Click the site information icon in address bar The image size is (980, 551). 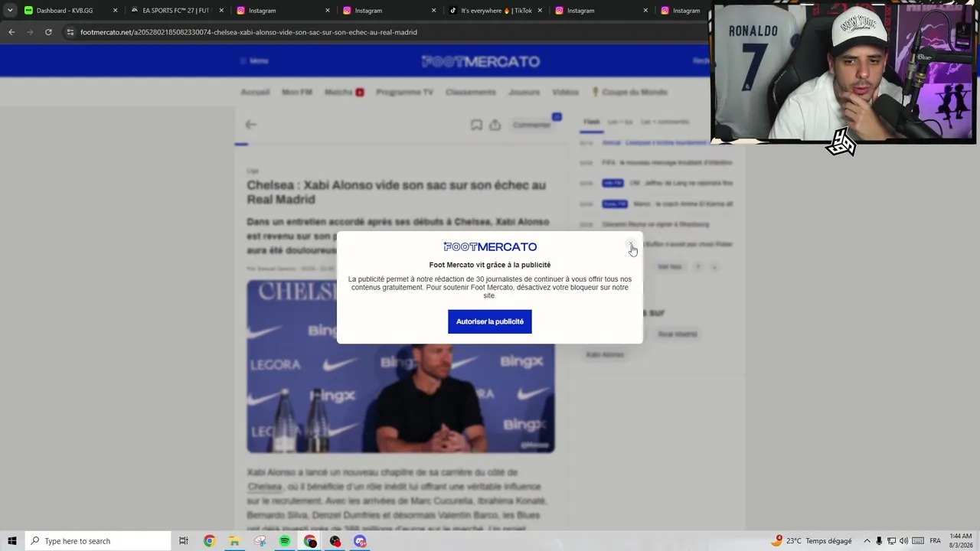(x=70, y=32)
